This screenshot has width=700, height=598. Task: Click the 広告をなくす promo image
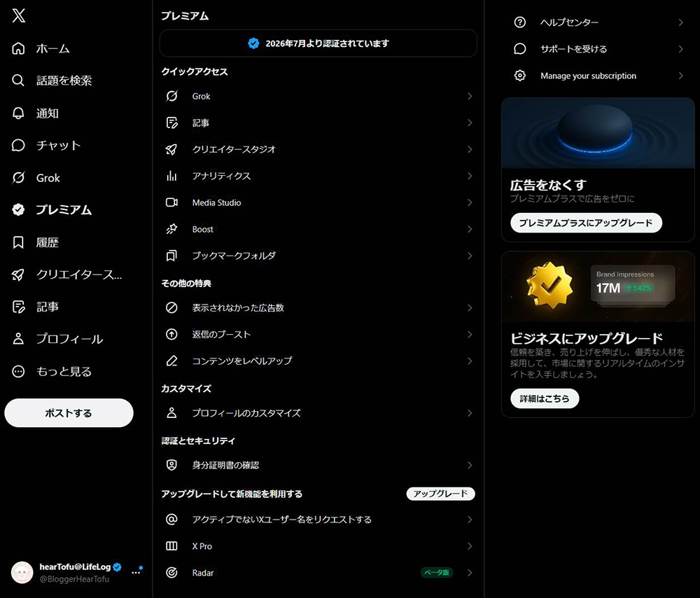[x=598, y=133]
